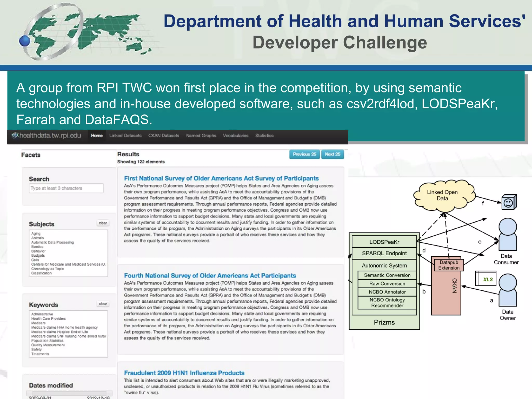The width and height of the screenshot is (532, 399).
Task: Open the Named Graphs tab
Action: coord(201,136)
